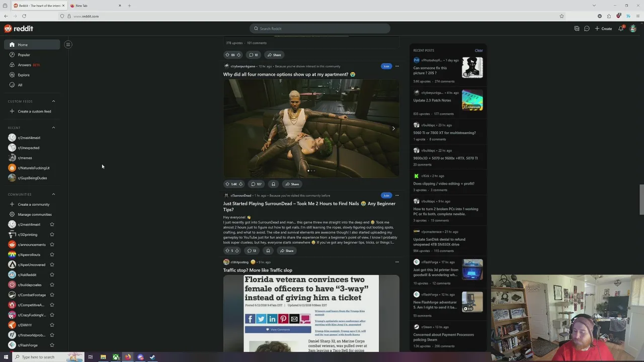Favorite r/AskReddit with its star
Image resolution: width=644 pixels, height=362 pixels.
coord(52,275)
